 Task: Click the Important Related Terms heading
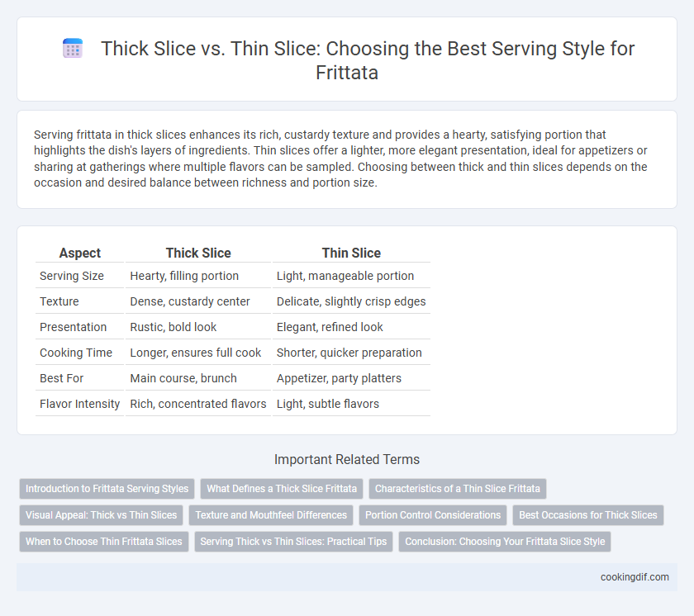pyautogui.click(x=346, y=459)
